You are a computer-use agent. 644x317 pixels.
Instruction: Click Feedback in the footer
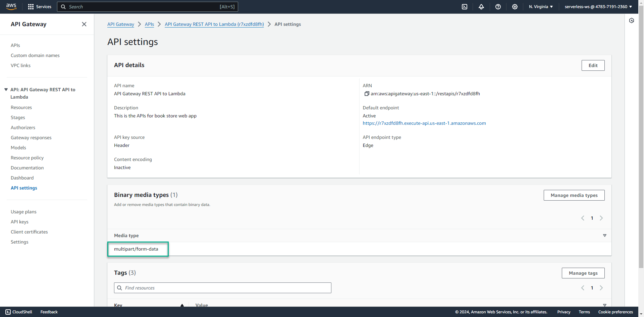[x=49, y=312]
